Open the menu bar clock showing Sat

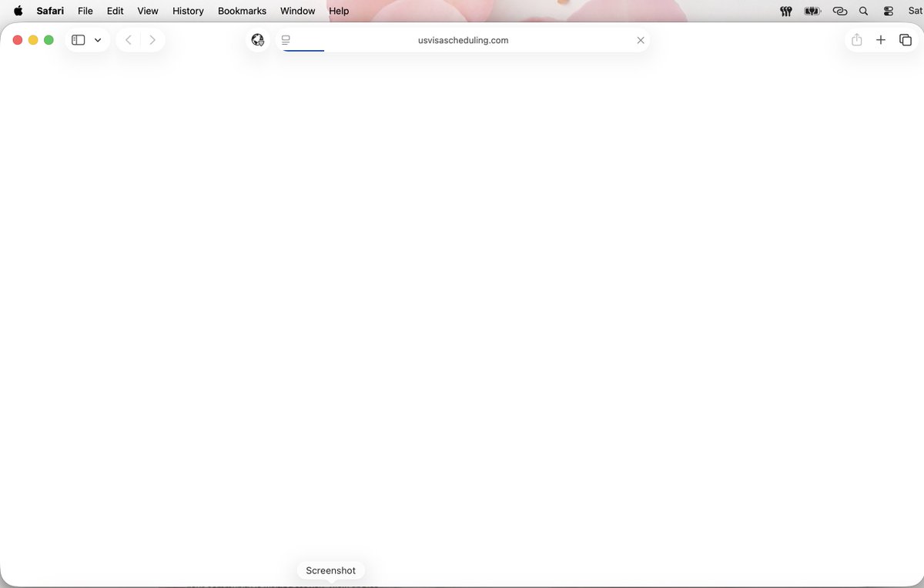pos(916,11)
